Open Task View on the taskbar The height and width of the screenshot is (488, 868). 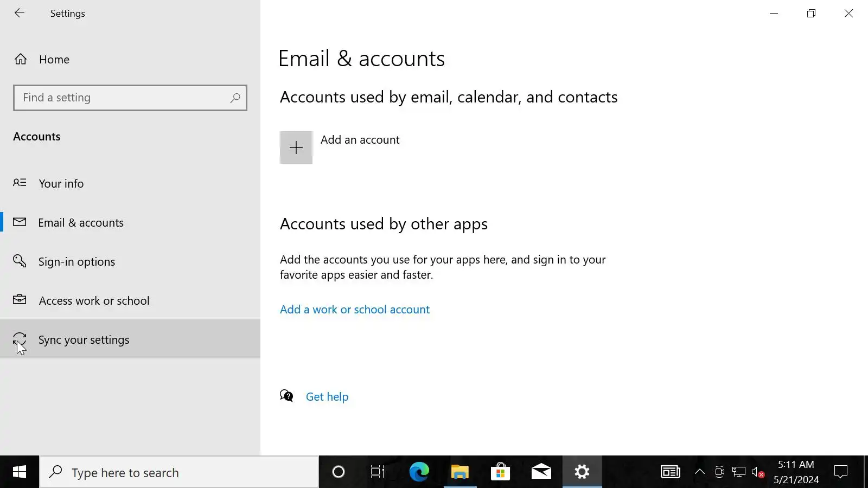point(378,472)
